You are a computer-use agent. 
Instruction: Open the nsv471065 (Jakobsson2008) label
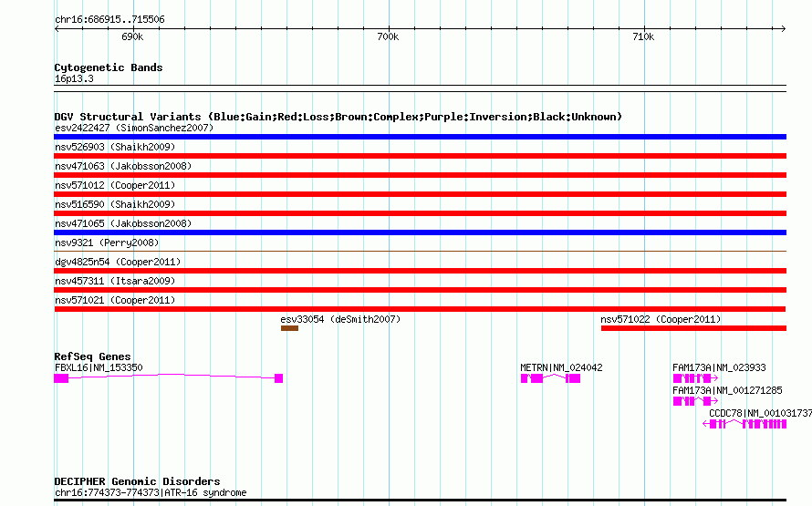(123, 223)
